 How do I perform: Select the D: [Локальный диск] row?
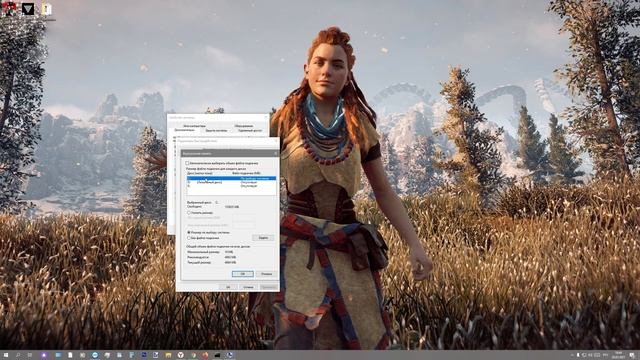click(x=231, y=182)
